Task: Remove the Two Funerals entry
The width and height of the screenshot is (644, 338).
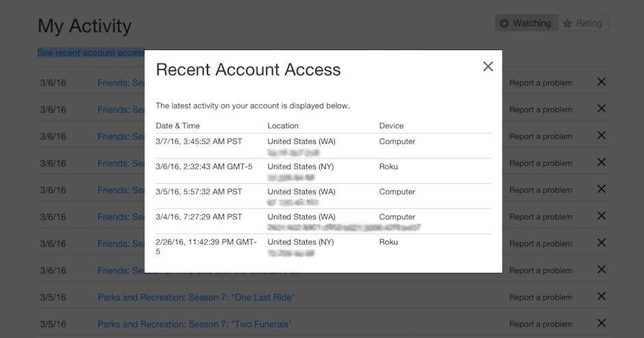Action: click(x=602, y=323)
